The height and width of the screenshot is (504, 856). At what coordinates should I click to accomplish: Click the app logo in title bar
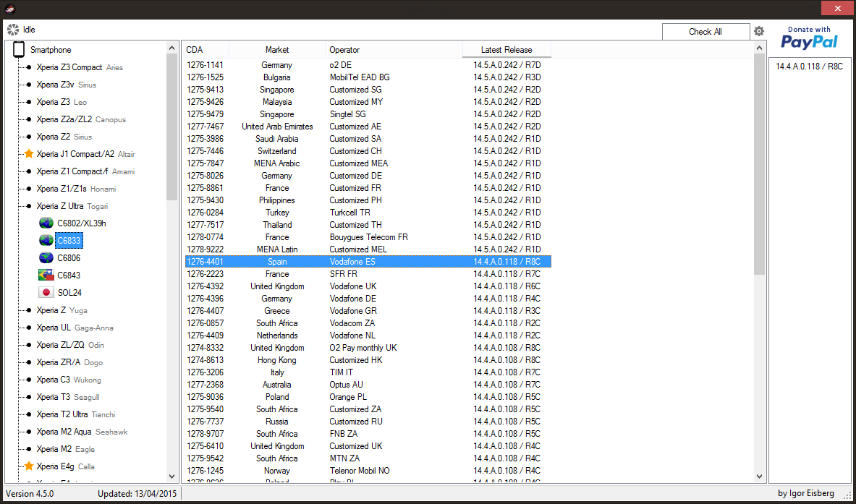pyautogui.click(x=10, y=9)
